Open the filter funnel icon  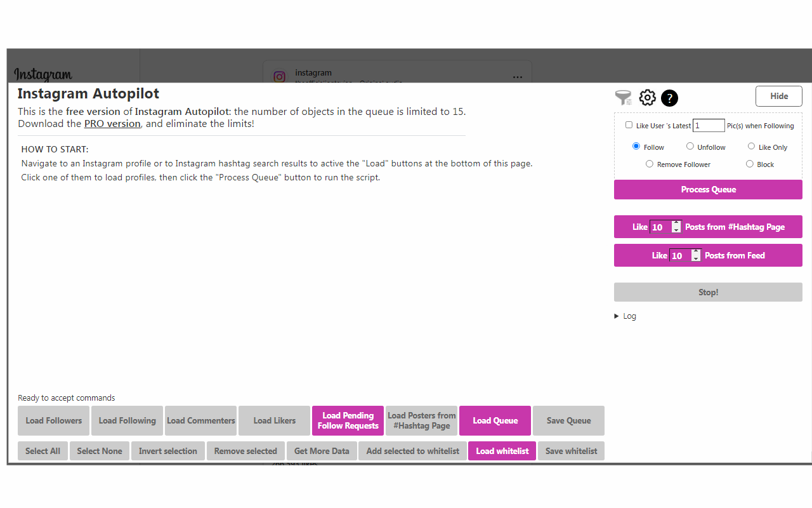point(624,98)
